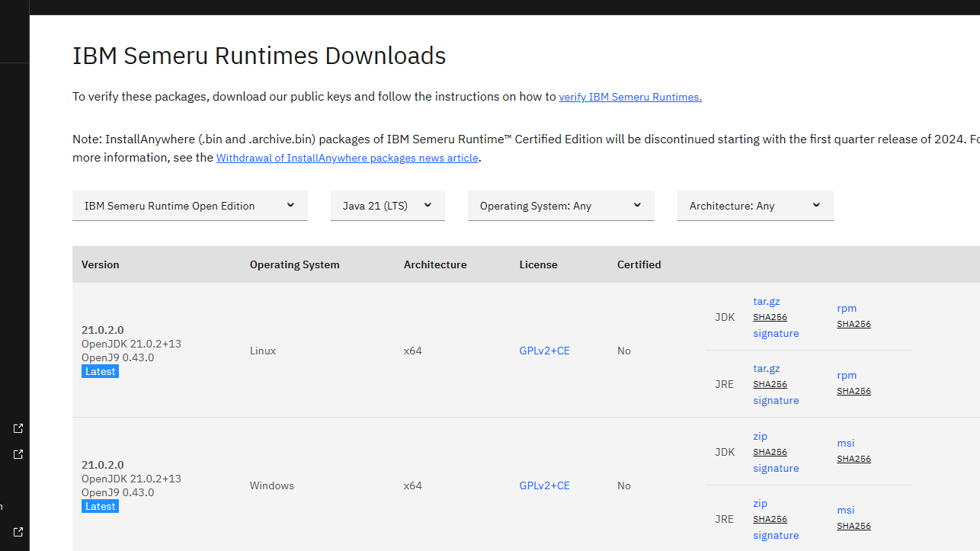
Task: Click the JDK label in Linux row
Action: 725,317
